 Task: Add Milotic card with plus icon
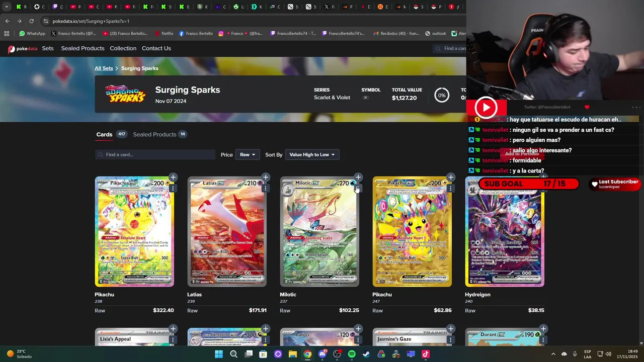358,177
